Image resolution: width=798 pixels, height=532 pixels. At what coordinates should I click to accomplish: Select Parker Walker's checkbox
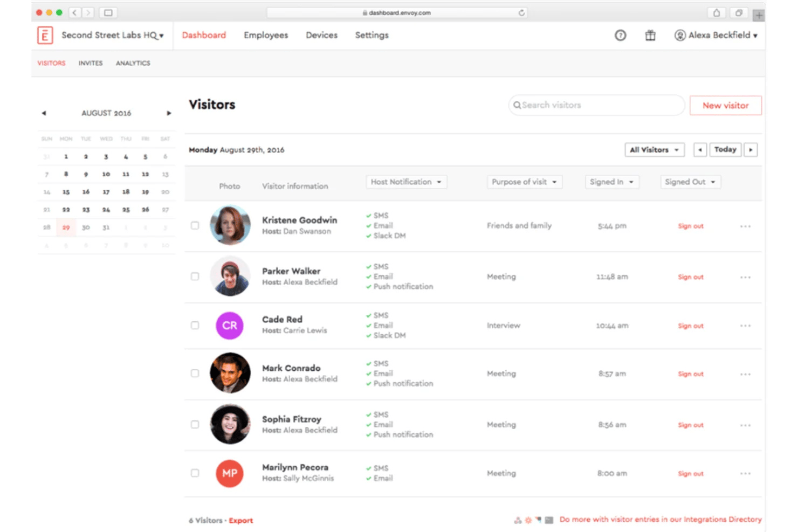tap(195, 276)
